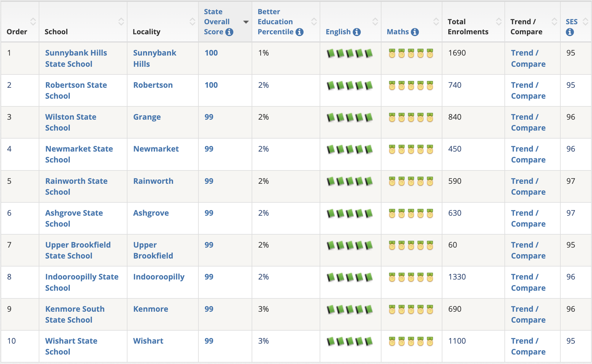Click Wishart State School maths medal icons
Viewport: 592px width, 364px height.
[411, 342]
